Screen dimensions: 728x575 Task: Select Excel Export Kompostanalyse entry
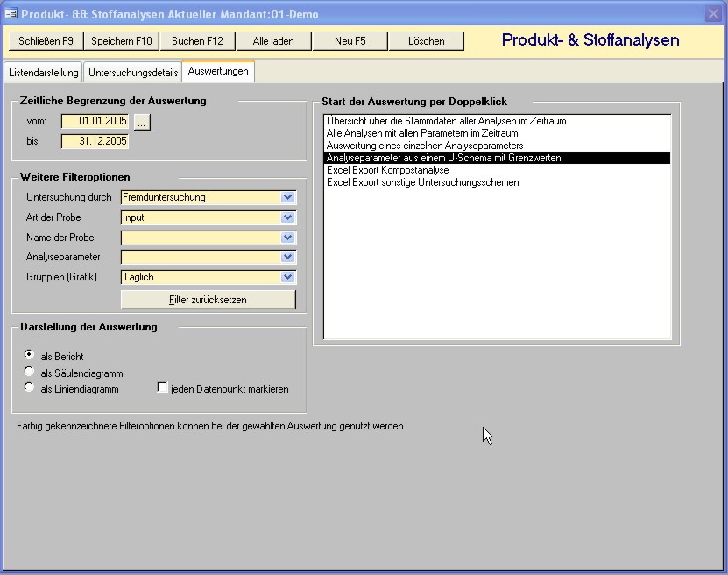click(497, 170)
